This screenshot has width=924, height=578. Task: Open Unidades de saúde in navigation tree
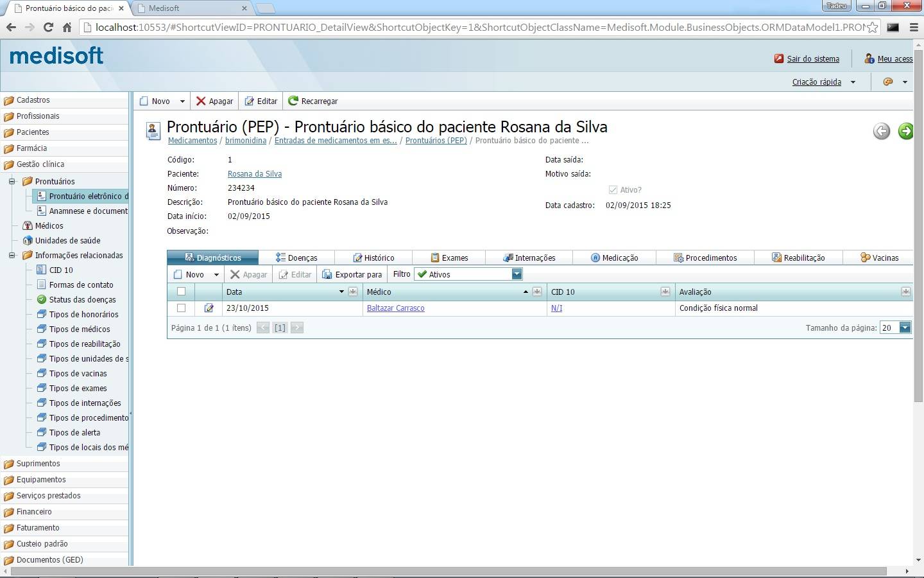pos(67,241)
